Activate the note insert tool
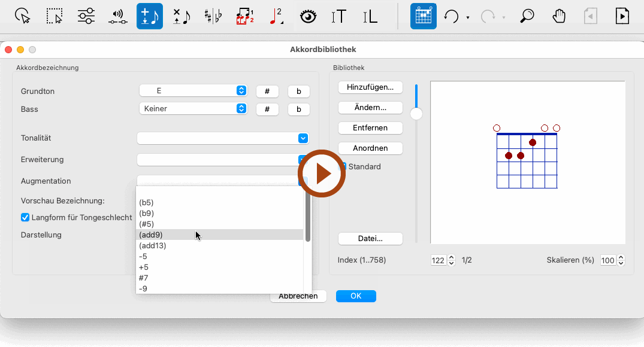The height and width of the screenshot is (347, 644). pos(149,16)
